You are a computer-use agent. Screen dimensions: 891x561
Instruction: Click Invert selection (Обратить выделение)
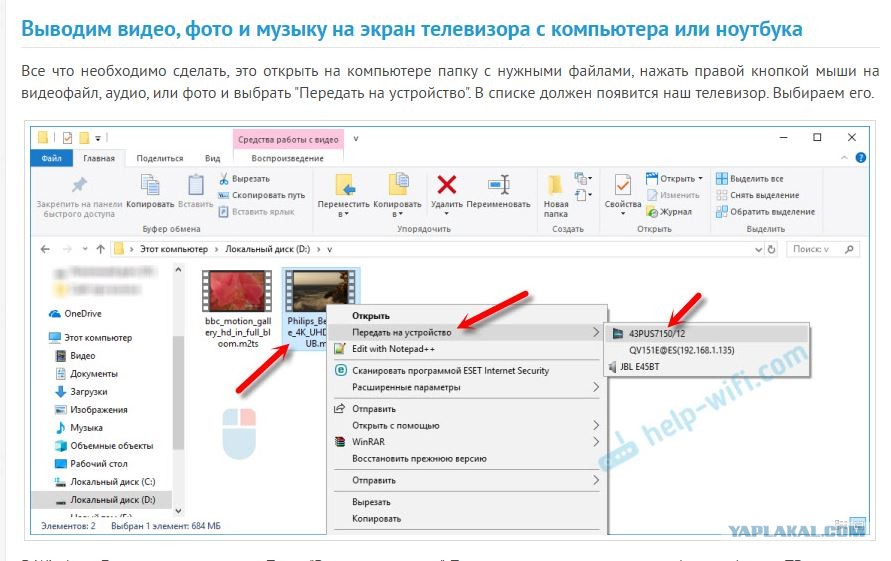click(765, 211)
